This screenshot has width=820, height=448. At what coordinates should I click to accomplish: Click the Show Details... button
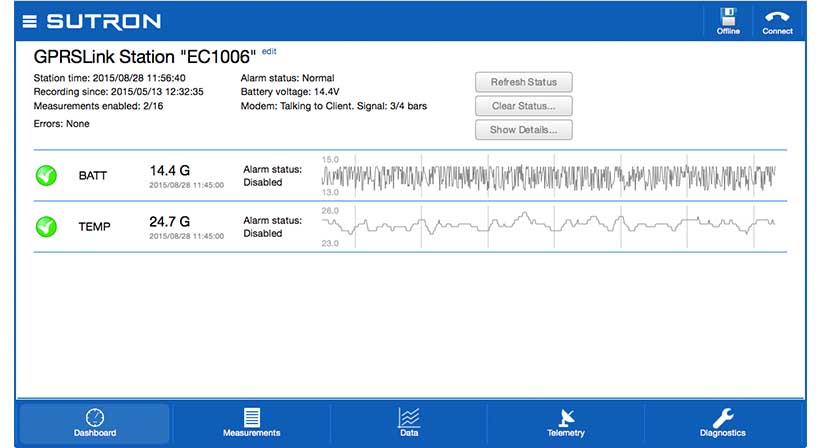tap(523, 130)
